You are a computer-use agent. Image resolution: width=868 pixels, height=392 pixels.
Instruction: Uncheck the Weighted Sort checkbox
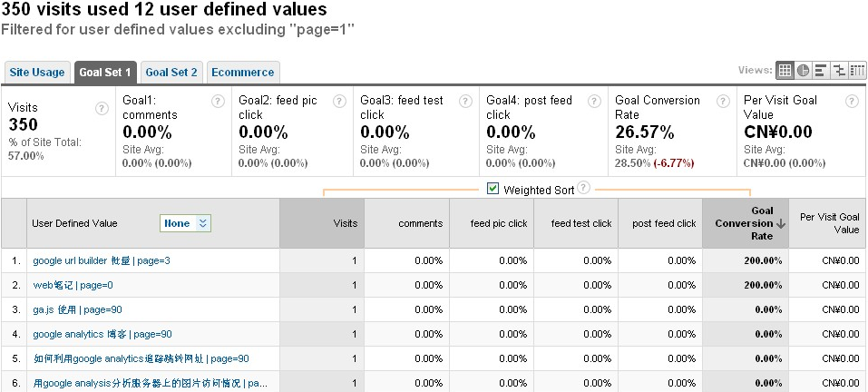[x=493, y=189]
